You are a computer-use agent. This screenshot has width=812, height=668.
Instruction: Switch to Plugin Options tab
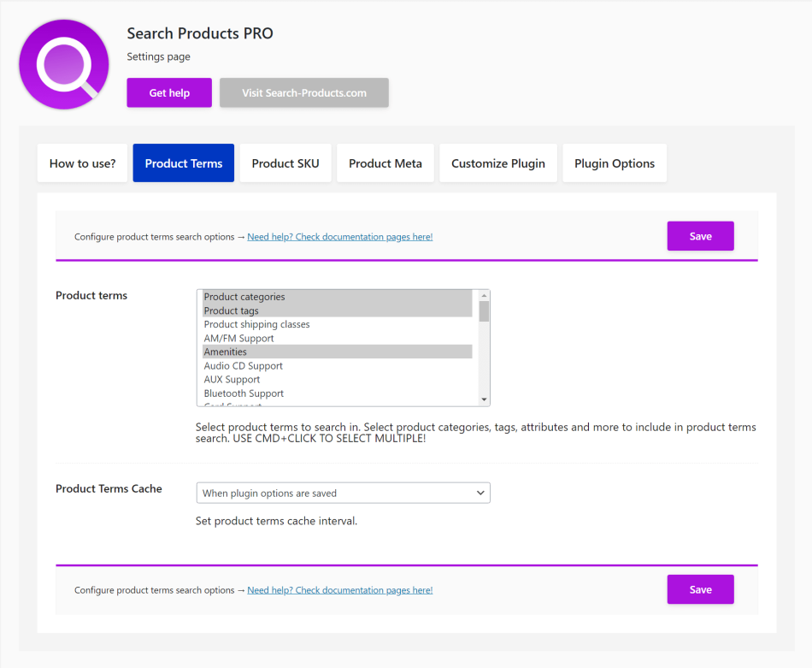pos(615,163)
